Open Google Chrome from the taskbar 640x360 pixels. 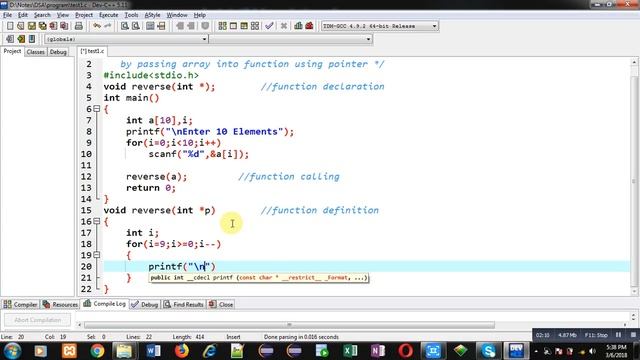pos(97,351)
